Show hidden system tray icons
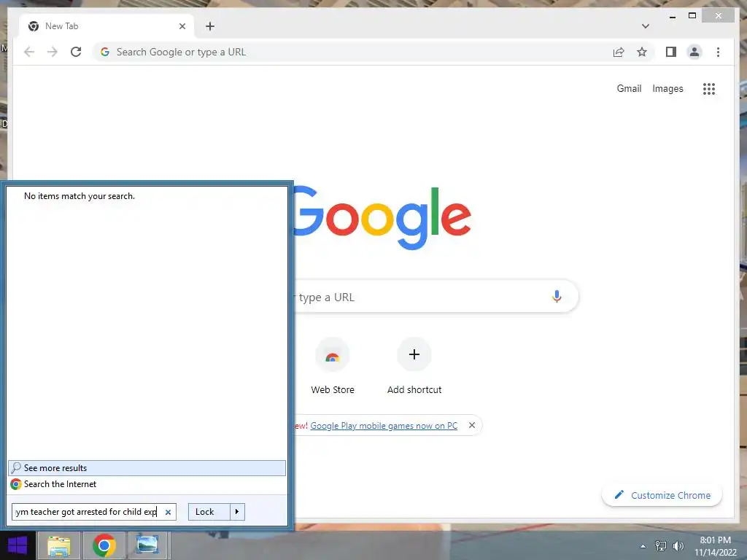The width and height of the screenshot is (747, 560). point(643,546)
